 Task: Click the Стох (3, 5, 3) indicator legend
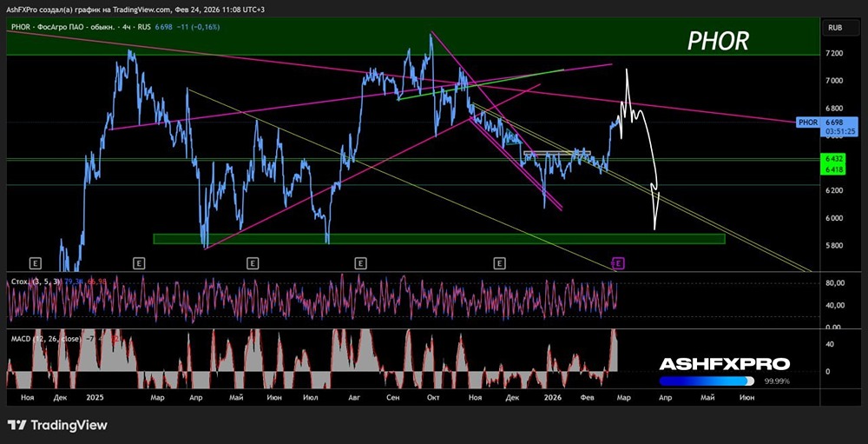point(36,282)
